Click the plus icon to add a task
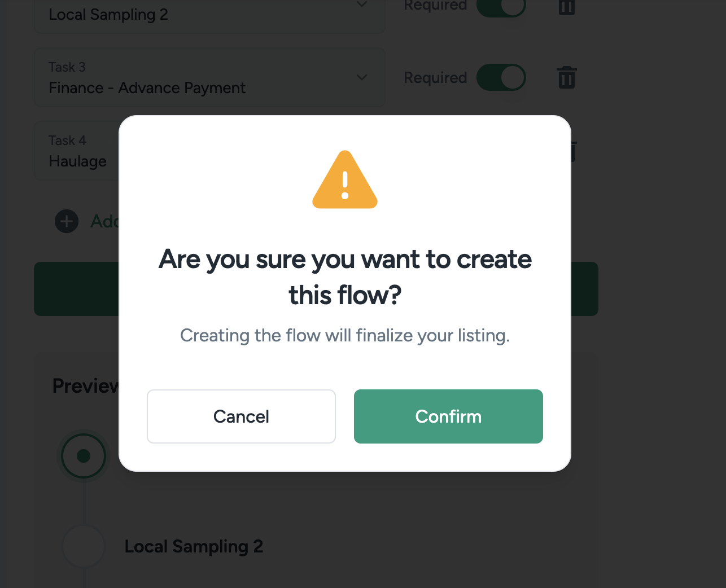 tap(67, 221)
